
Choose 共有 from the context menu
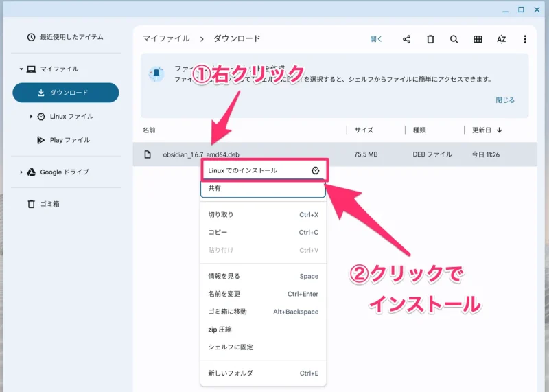click(264, 189)
